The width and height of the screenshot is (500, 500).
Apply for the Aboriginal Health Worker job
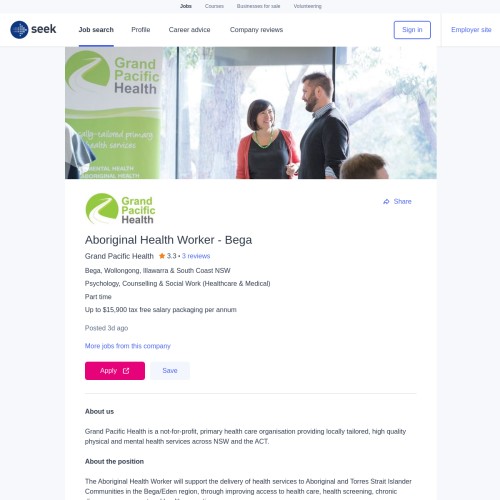[115, 371]
